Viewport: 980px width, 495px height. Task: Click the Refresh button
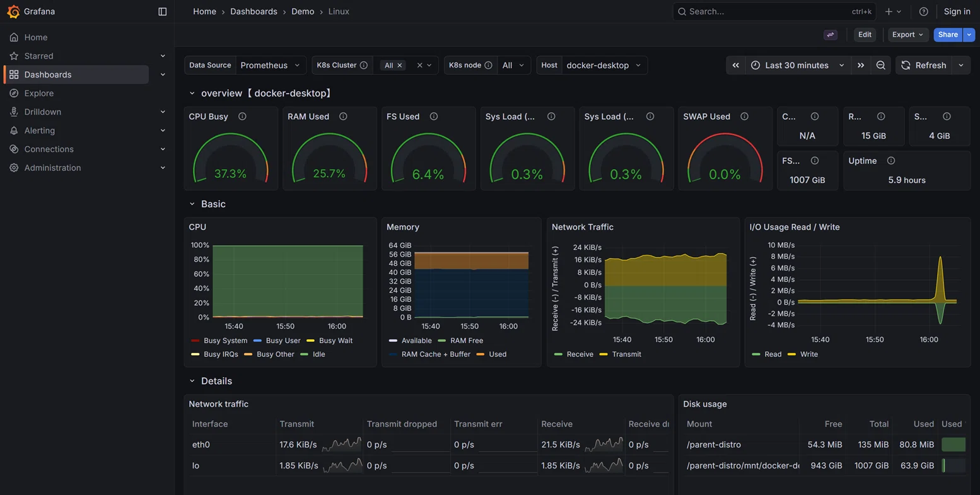click(924, 65)
